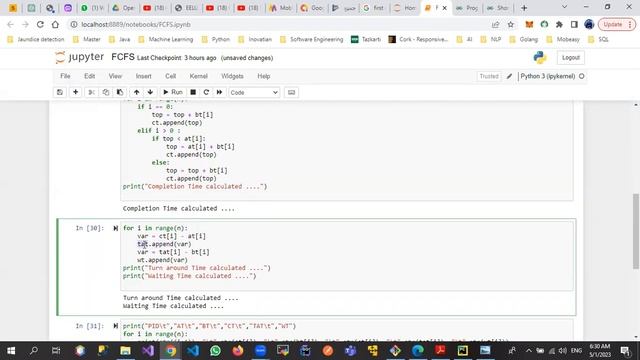The height and width of the screenshot is (360, 640).
Task: Share this page icon
Action: point(496,24)
